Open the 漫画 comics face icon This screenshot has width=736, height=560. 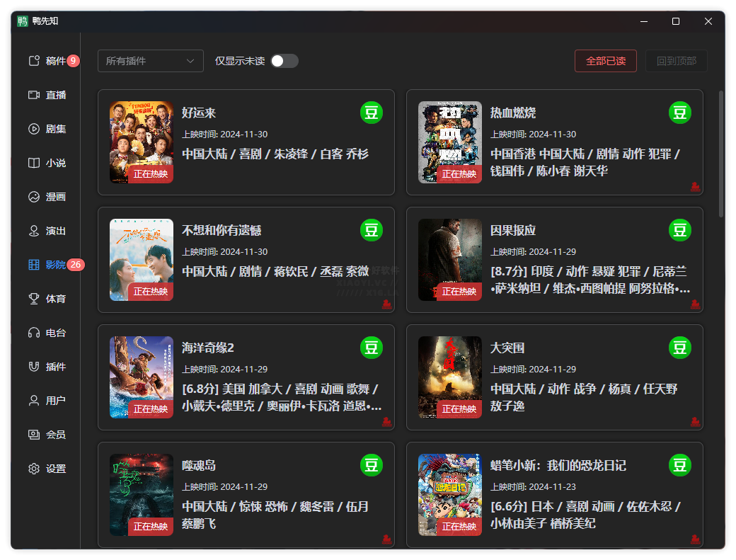tap(34, 197)
